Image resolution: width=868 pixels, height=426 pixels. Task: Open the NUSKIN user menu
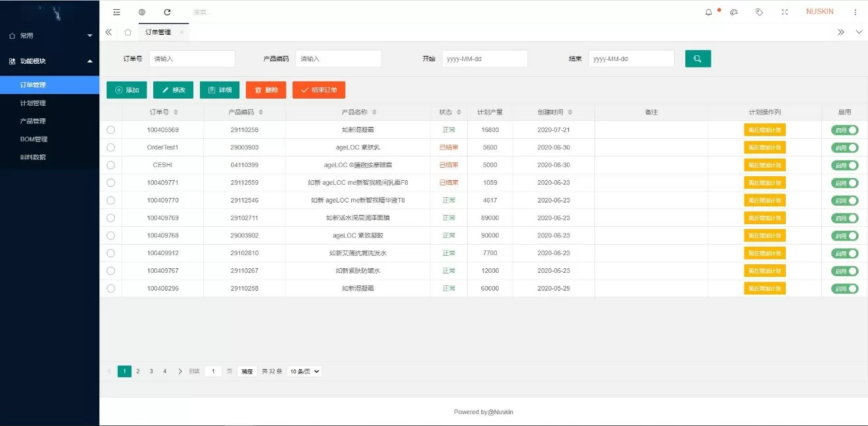tap(819, 12)
